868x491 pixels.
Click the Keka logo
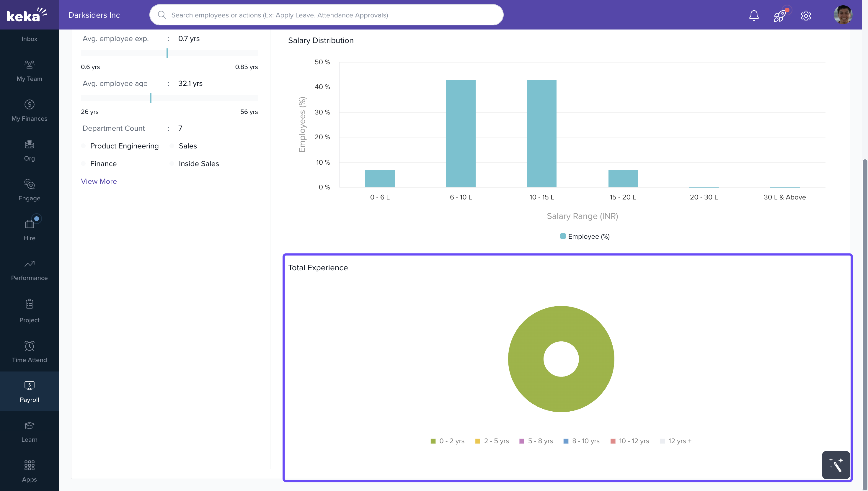(27, 15)
